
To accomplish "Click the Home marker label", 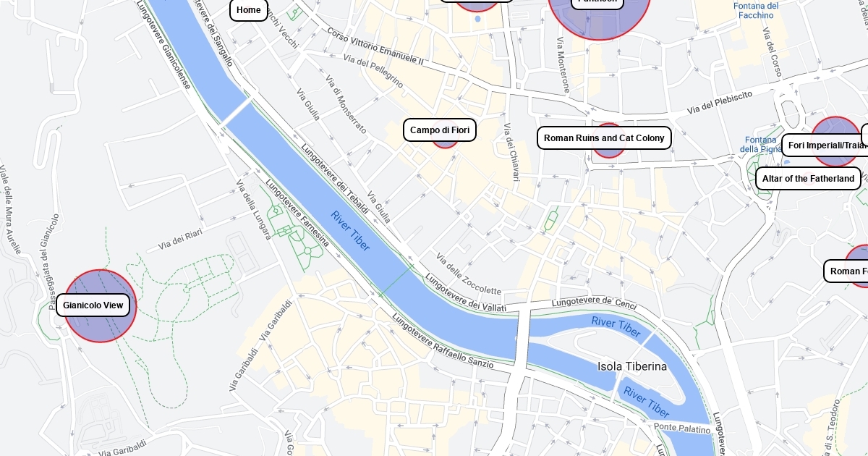I will pyautogui.click(x=249, y=10).
